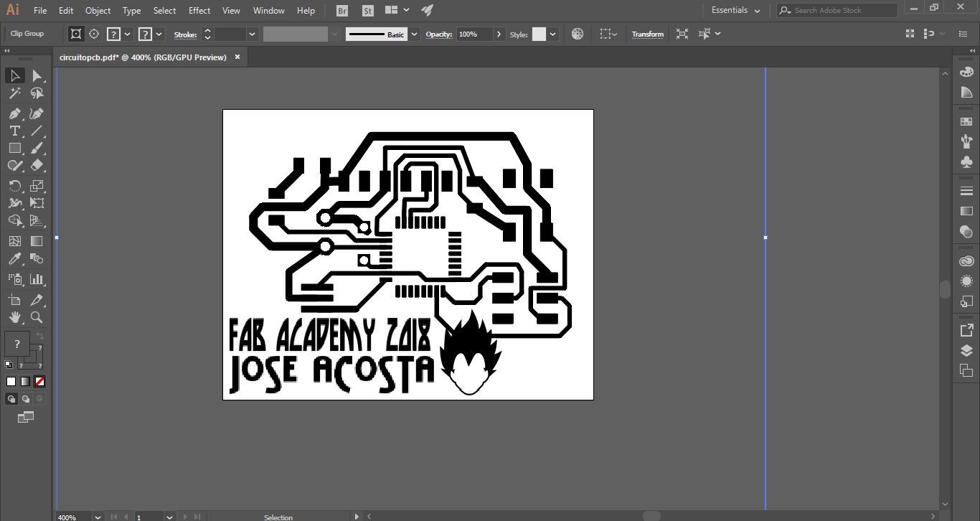Viewport: 980px width, 521px height.
Task: Choose the Column Graph tool
Action: 37,279
